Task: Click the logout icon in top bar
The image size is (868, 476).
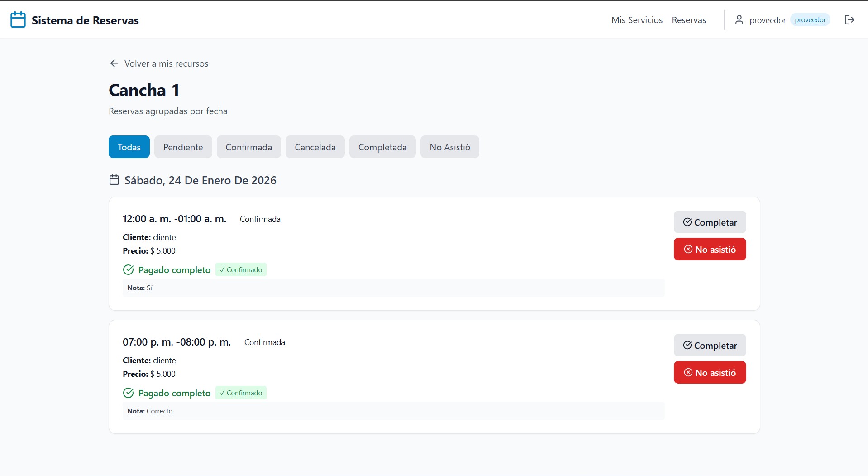Action: point(849,20)
